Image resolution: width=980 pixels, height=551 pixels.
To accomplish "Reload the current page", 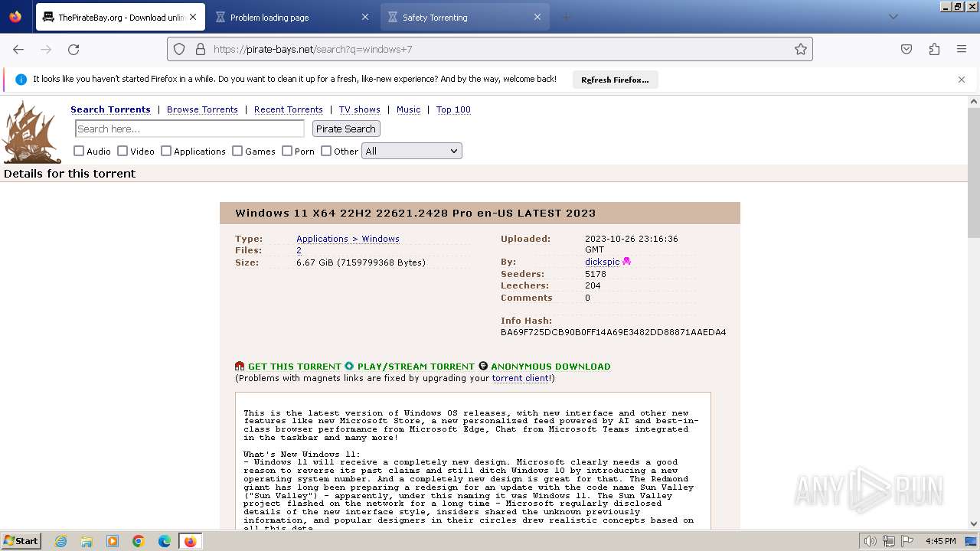I will click(x=73, y=49).
